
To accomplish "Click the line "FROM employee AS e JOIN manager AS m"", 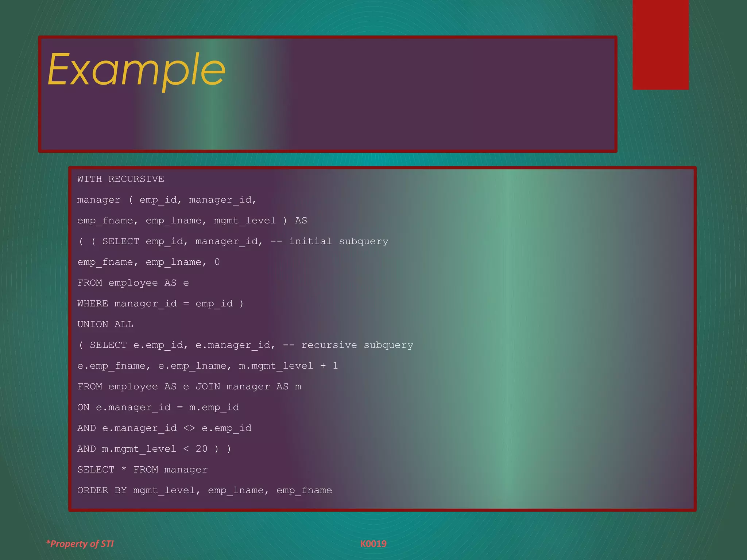I will point(189,386).
